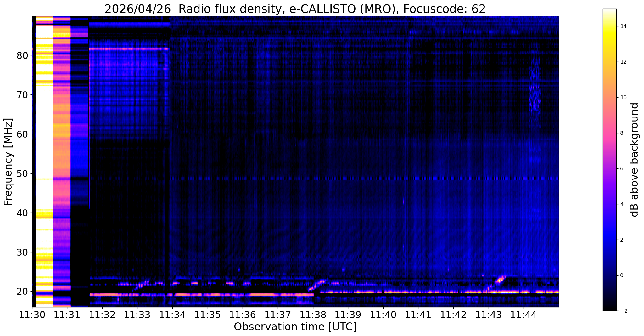Click the colorbar tick label 6

coord(621,169)
